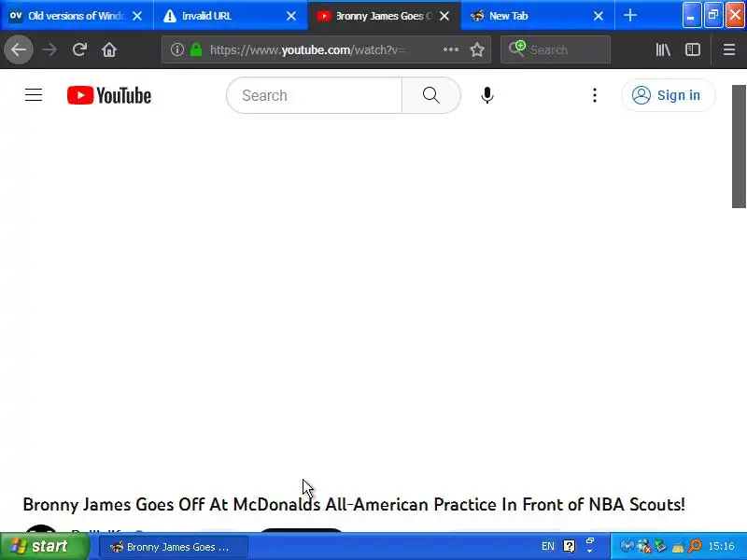
Task: Focus the YouTube Search input field
Action: 315,95
